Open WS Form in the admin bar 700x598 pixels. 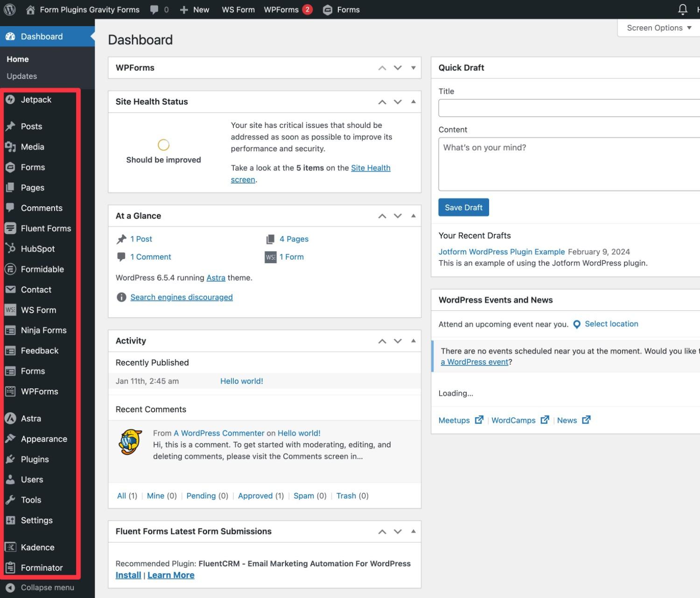[x=238, y=9]
